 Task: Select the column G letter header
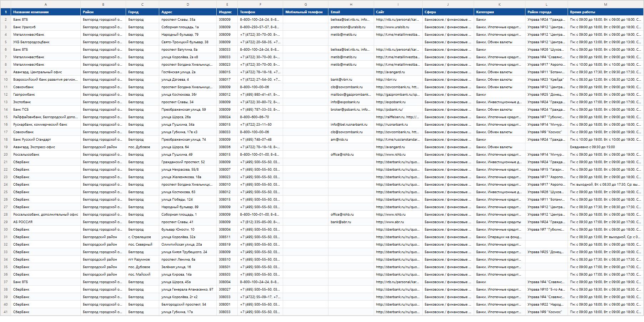[x=306, y=4]
